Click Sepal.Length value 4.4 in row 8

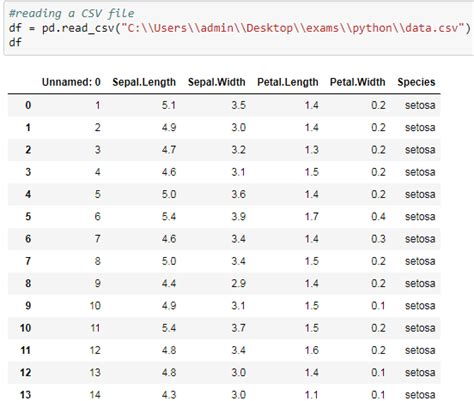[x=169, y=284]
